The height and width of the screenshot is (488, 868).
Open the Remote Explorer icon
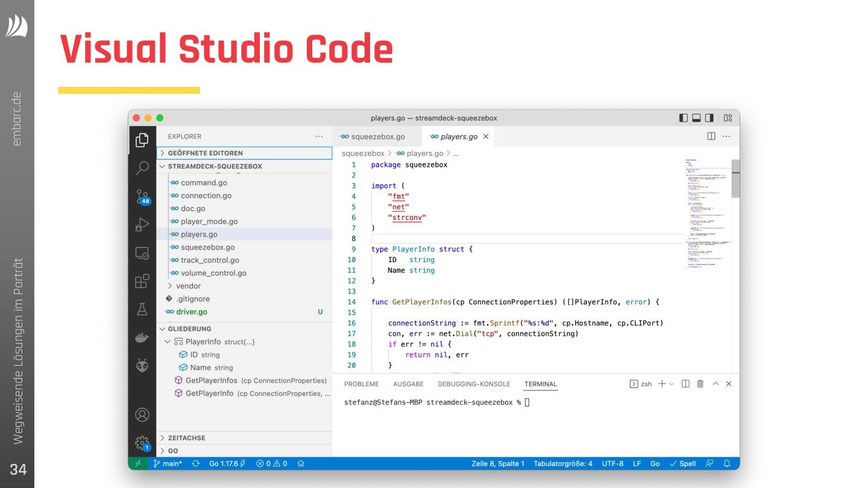coord(142,253)
